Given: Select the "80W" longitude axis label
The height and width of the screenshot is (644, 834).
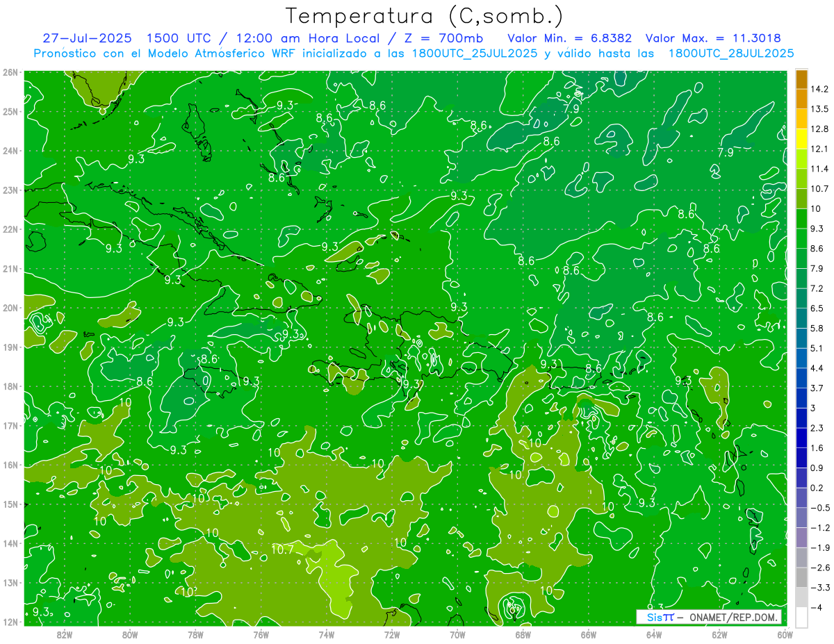Looking at the screenshot, I should [130, 635].
